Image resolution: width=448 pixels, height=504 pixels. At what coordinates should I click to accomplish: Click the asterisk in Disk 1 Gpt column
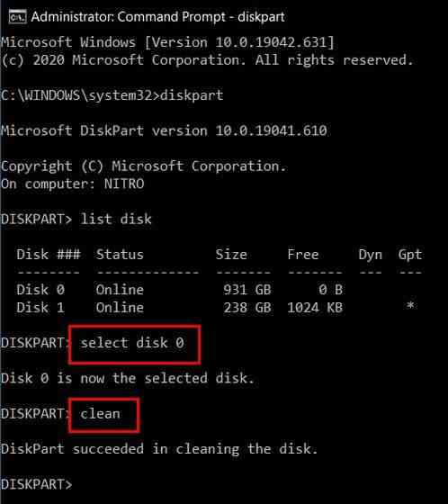tap(410, 305)
